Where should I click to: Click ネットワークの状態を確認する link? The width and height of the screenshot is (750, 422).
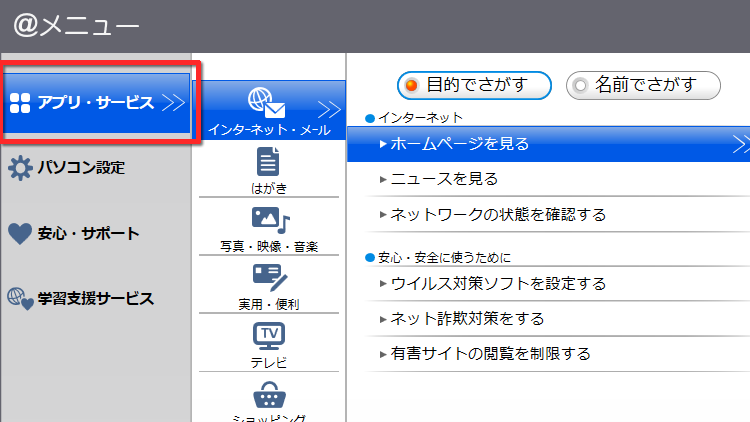click(x=498, y=214)
